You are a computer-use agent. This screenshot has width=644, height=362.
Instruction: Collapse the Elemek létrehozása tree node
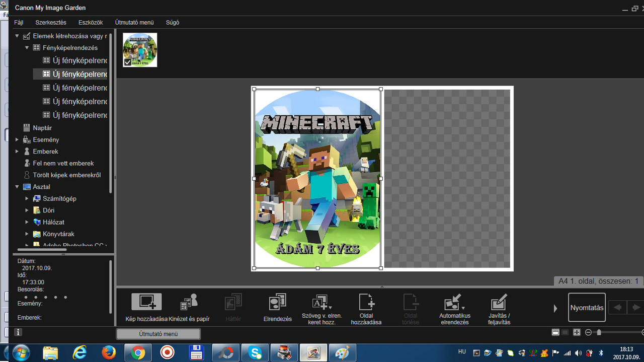(x=17, y=36)
